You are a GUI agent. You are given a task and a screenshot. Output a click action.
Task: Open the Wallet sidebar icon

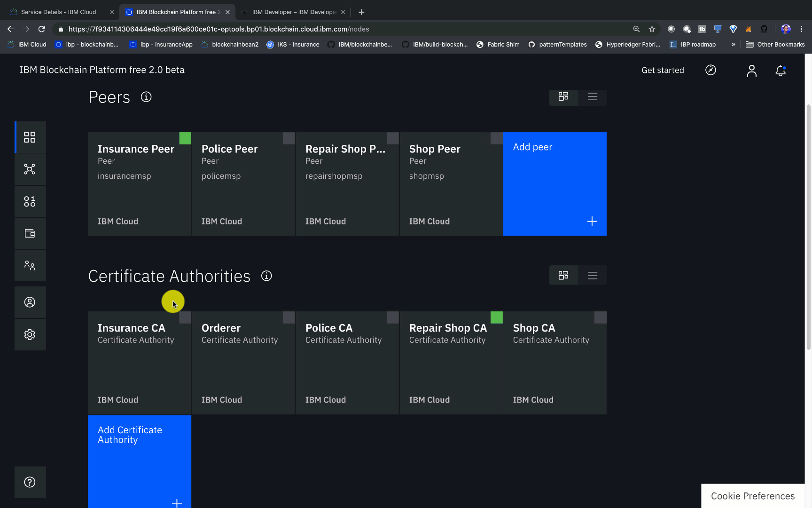click(x=30, y=233)
